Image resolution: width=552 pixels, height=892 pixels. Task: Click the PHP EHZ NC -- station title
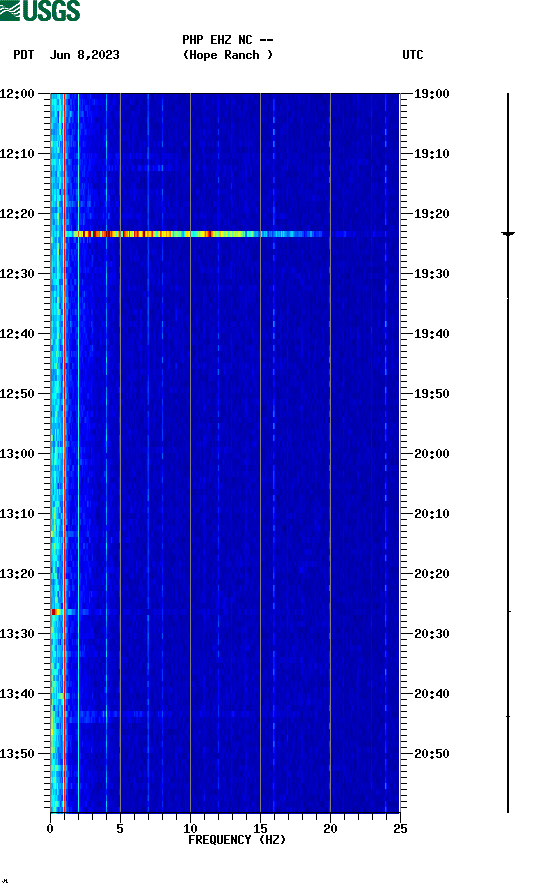(x=228, y=40)
